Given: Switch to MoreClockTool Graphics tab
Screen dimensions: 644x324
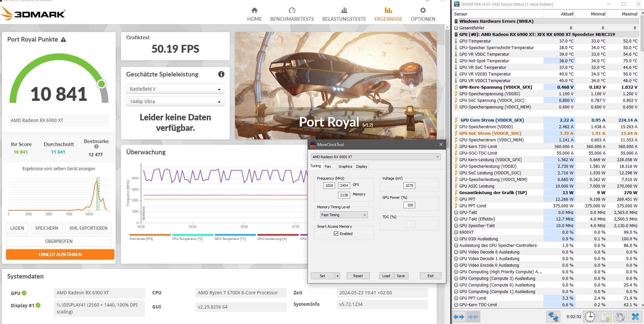Looking at the screenshot, I should (x=345, y=166).
